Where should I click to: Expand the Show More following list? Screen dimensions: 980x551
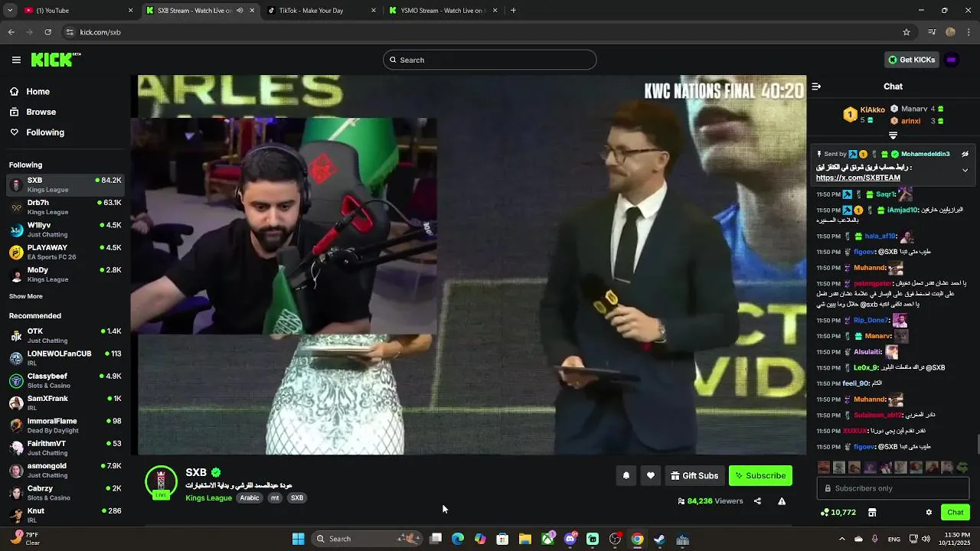click(x=26, y=296)
